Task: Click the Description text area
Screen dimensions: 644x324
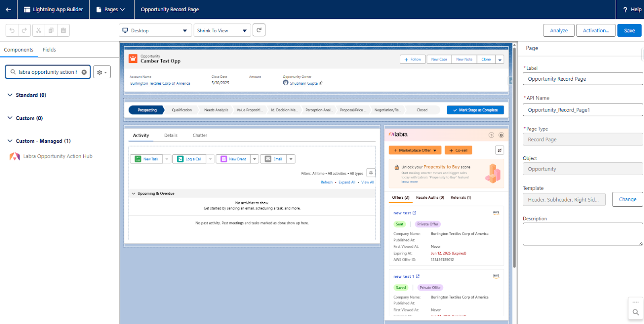Action: (583, 234)
